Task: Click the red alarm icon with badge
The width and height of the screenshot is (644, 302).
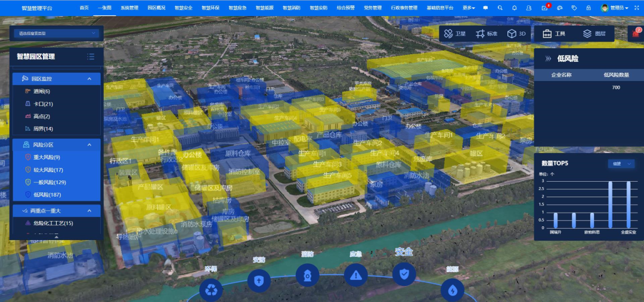Action: tap(636, 34)
